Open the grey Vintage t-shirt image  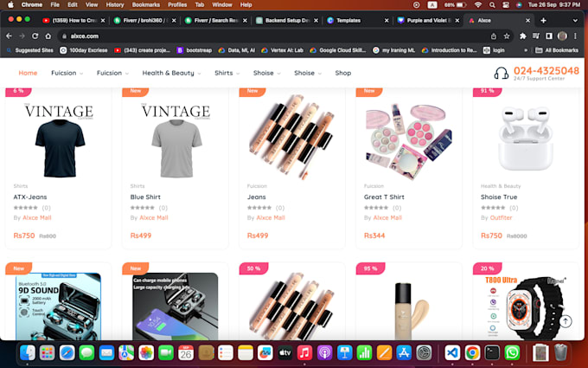[x=176, y=139]
